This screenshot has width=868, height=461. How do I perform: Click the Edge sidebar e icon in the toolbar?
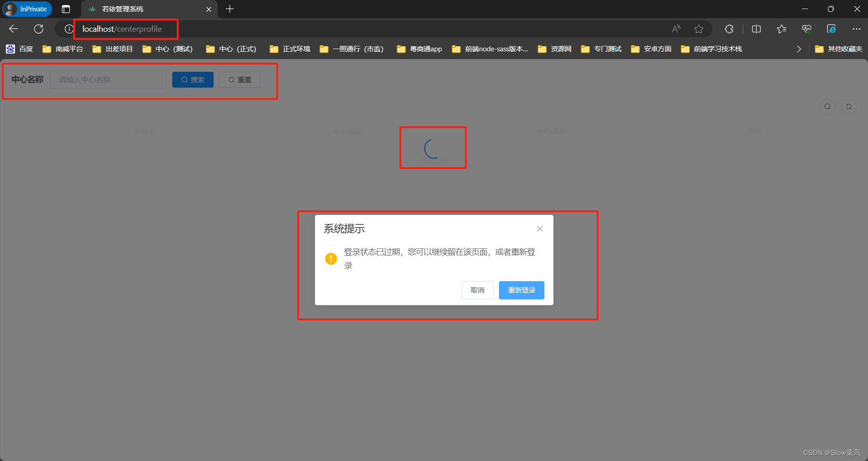point(831,29)
